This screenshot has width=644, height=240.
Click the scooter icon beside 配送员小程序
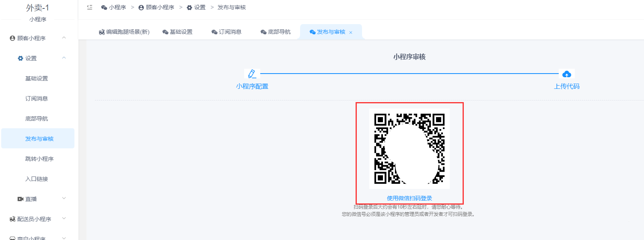12,219
